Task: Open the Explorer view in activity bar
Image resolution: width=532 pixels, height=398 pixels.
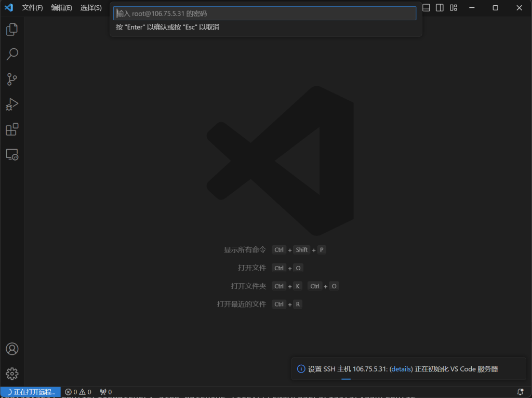Action: pos(12,30)
